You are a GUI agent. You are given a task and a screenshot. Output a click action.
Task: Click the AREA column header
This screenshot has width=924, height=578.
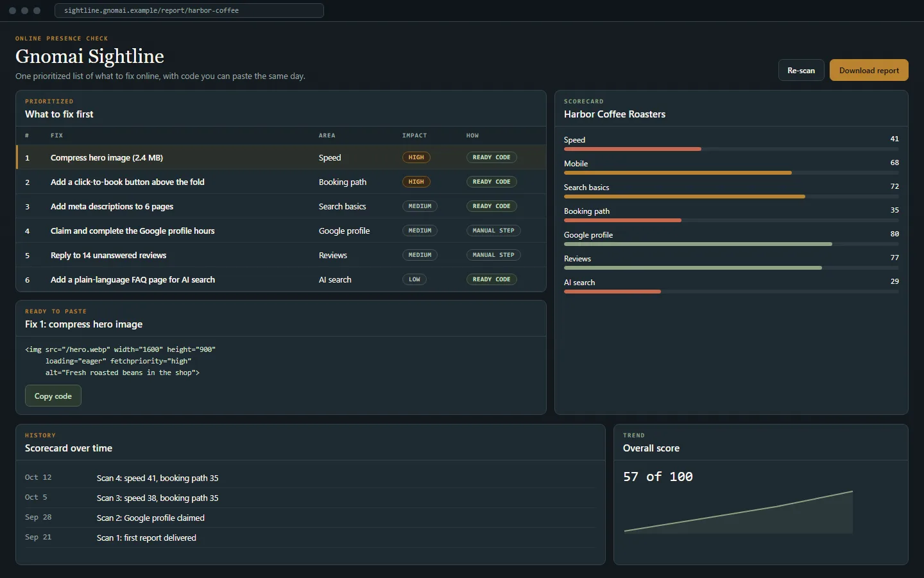[327, 136]
